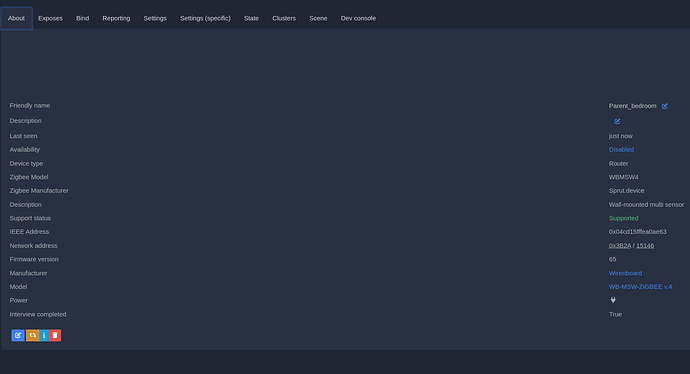690x374 pixels.
Task: Click the Supported status link
Action: (x=623, y=218)
